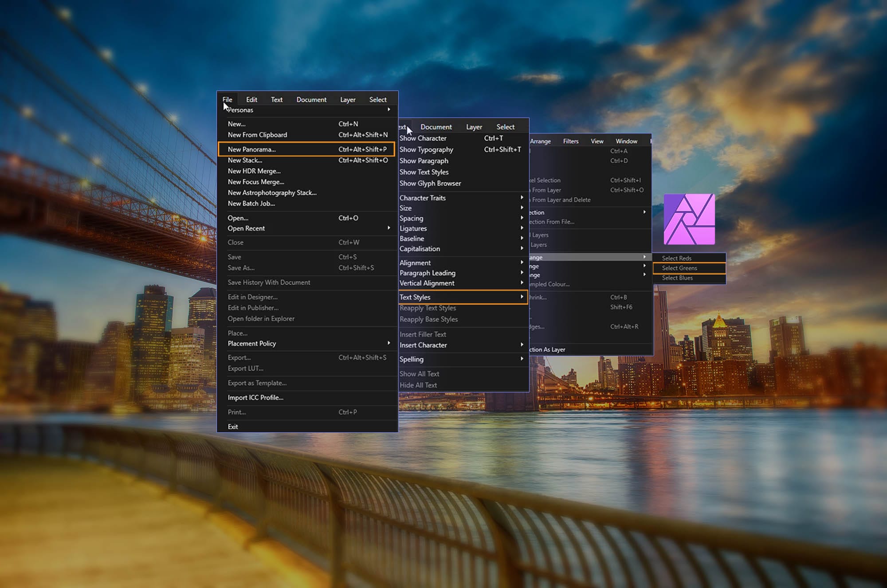
Task: Expand the Character Traits submenu
Action: tap(422, 198)
